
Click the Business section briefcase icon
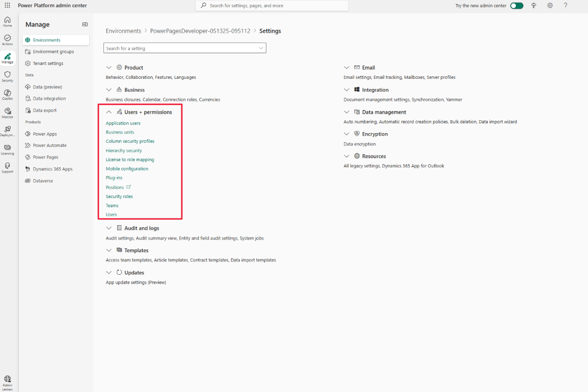[119, 90]
